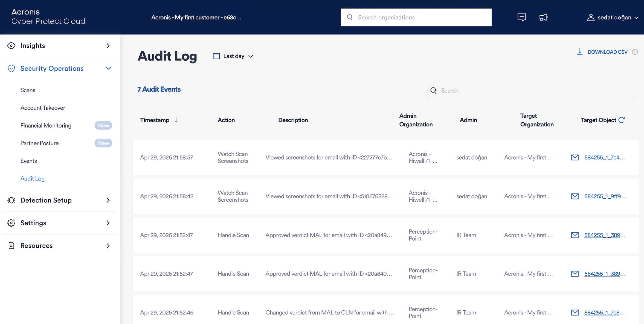
Task: Click description Viewed screenshots for email ID <227277c7b
Action: click(329, 157)
